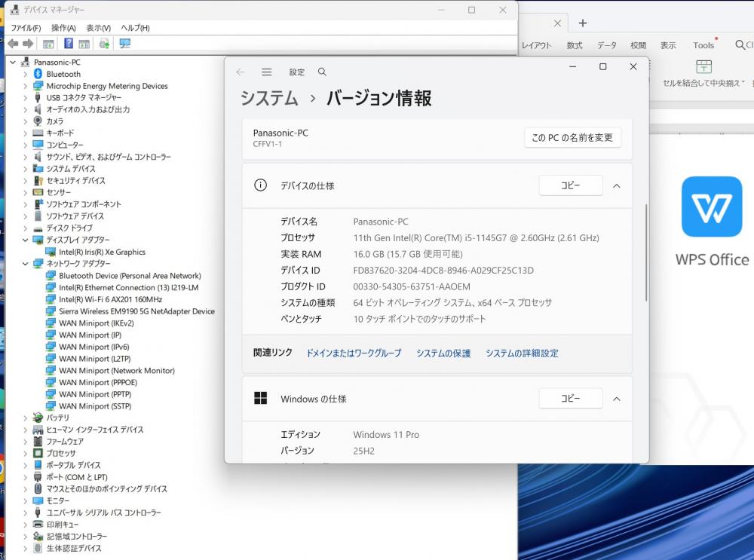
Task: Click the scan for hardware changes icon
Action: pos(125,44)
